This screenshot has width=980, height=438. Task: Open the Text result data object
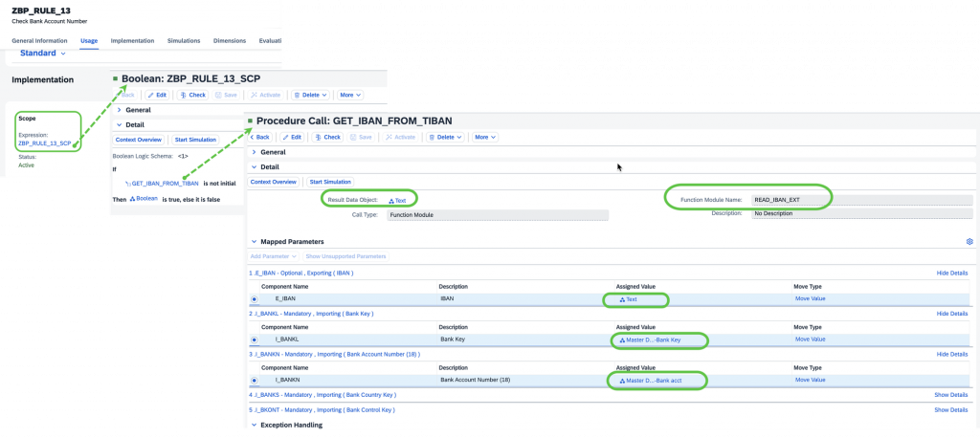coord(397,201)
